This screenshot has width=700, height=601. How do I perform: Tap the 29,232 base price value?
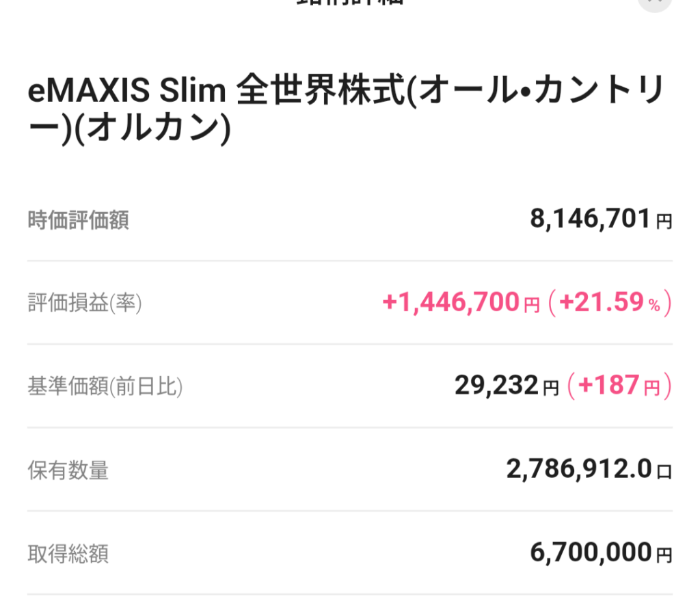(497, 386)
